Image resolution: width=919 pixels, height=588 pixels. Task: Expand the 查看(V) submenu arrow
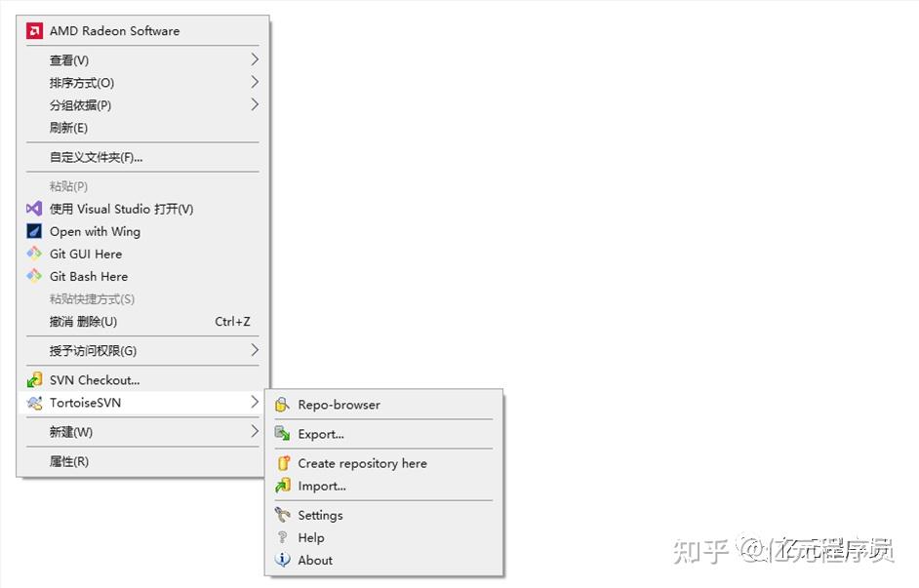tap(255, 59)
